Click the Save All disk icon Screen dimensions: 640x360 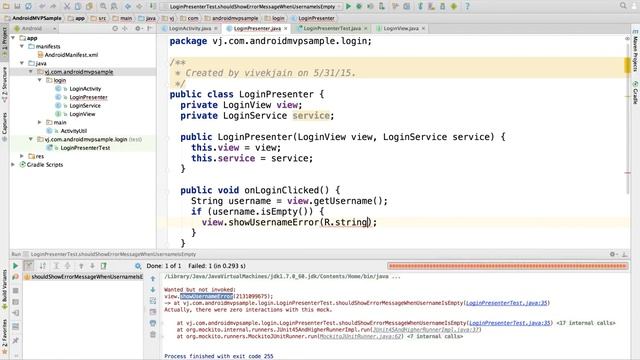point(17,6)
